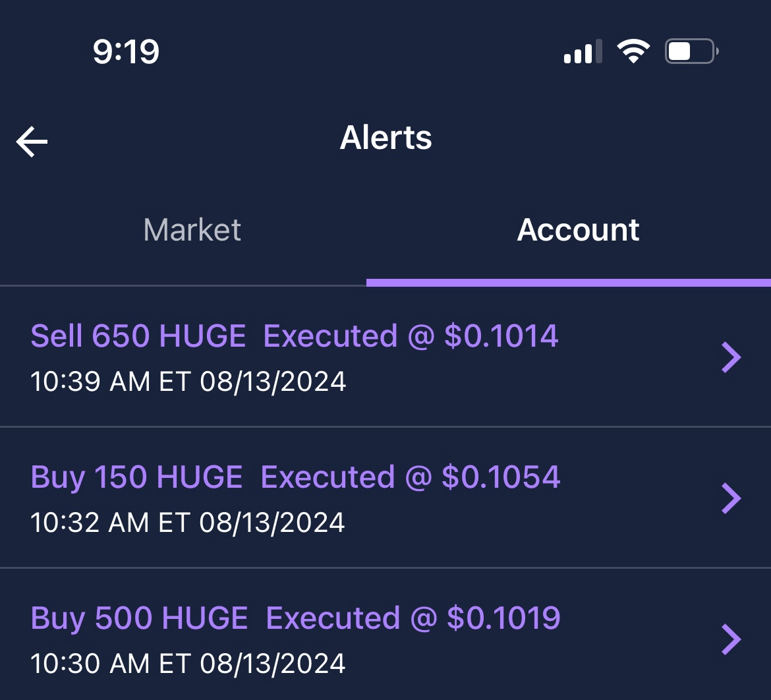Expand the Sell 650 HUGE alert chevron
This screenshot has width=771, height=700.
[731, 357]
